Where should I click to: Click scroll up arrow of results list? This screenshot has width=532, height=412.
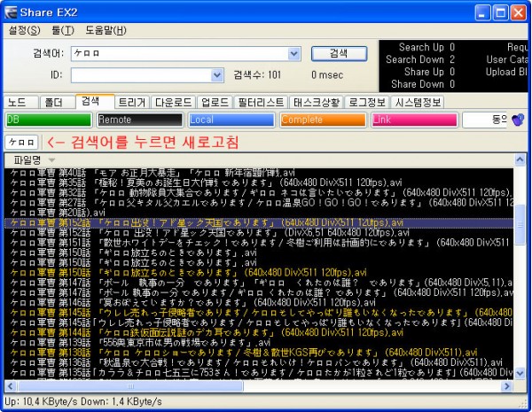[x=520, y=159]
